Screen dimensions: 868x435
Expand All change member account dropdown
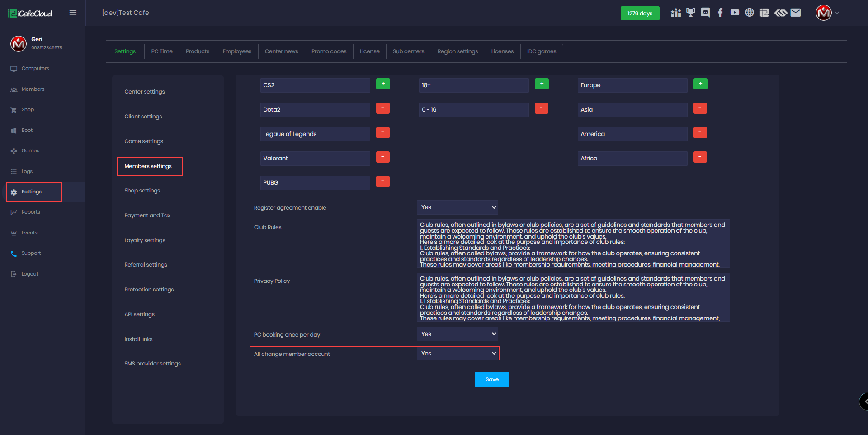click(457, 354)
